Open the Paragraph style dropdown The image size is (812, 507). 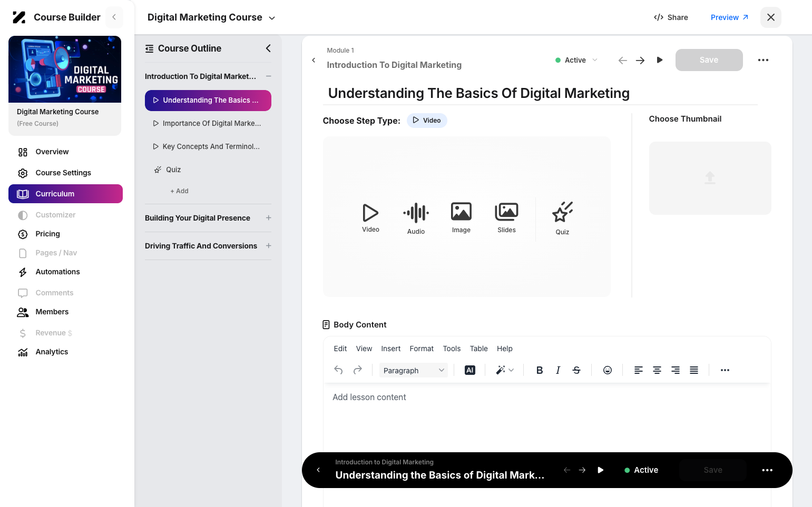[x=414, y=370]
